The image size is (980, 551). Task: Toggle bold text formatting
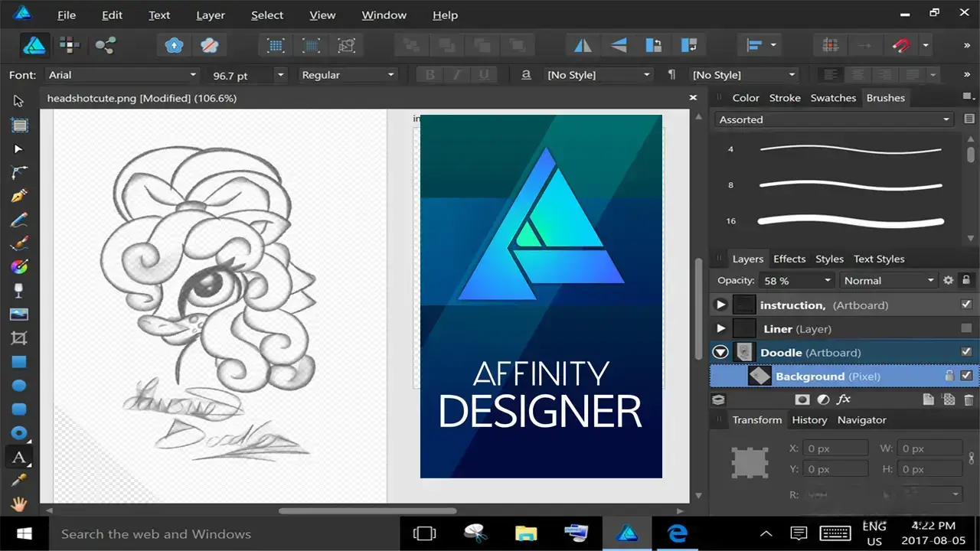point(430,74)
